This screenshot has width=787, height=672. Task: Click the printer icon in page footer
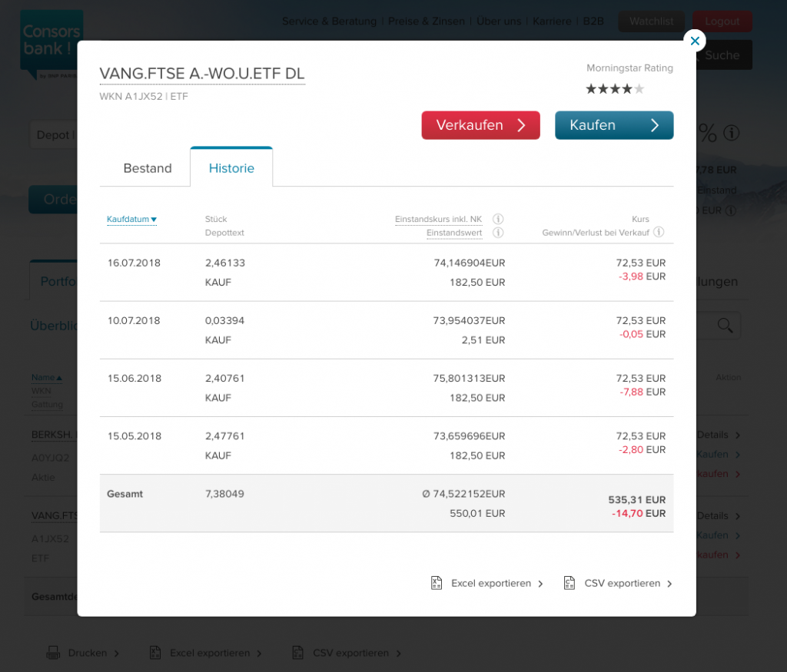53,653
